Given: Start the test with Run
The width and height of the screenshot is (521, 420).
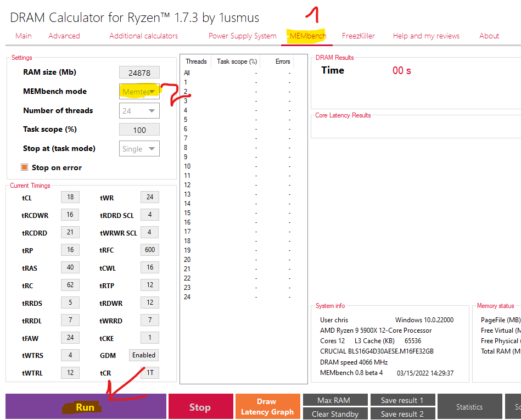Looking at the screenshot, I should (86, 406).
